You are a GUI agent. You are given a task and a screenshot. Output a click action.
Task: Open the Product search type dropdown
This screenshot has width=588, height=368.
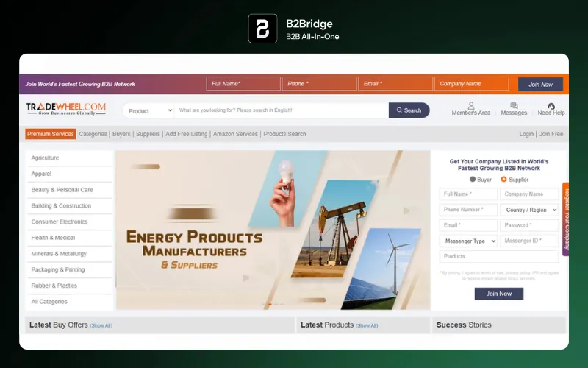click(x=149, y=111)
